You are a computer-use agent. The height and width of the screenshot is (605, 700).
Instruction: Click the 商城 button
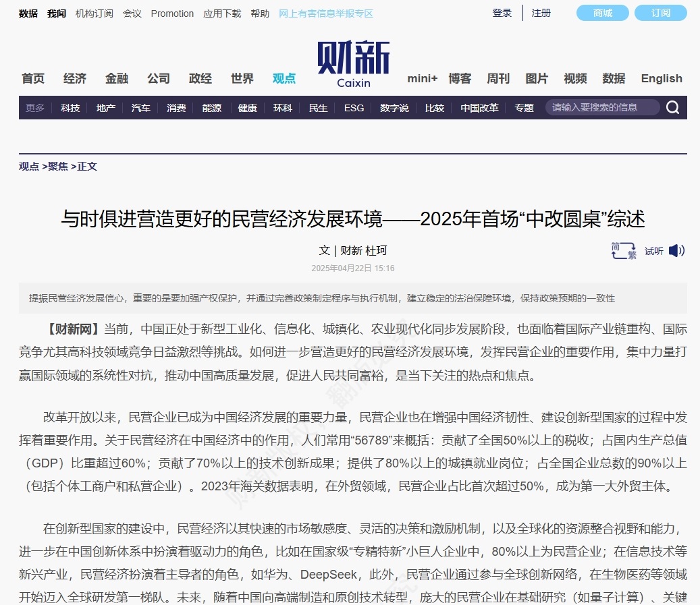tap(601, 12)
